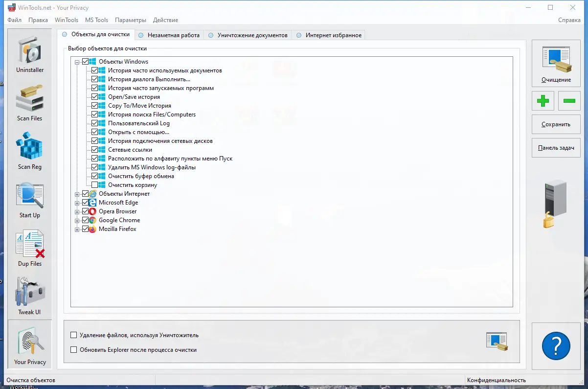Screen dimensions: 588x389
Task: Select Copy To/Move История item
Action: coord(139,106)
